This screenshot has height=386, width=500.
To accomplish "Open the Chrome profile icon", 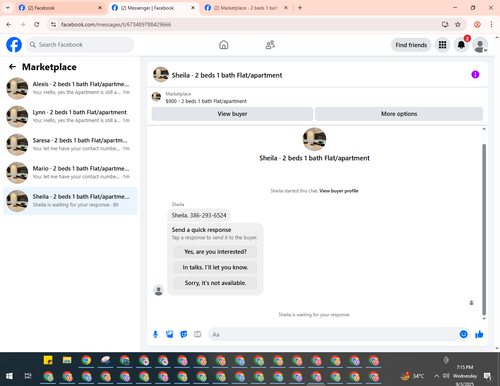I will pos(477,24).
